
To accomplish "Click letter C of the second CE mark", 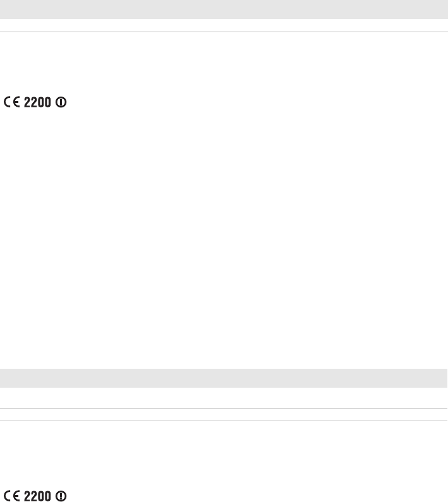I will tap(7, 496).
